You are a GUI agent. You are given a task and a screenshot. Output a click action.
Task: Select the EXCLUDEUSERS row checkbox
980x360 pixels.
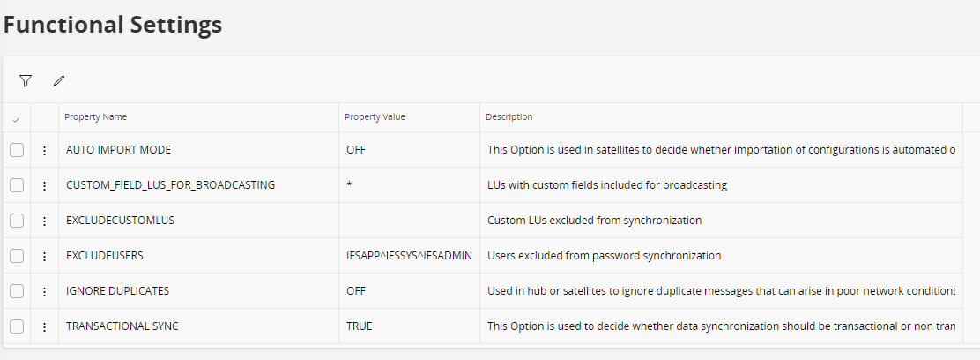pos(17,256)
